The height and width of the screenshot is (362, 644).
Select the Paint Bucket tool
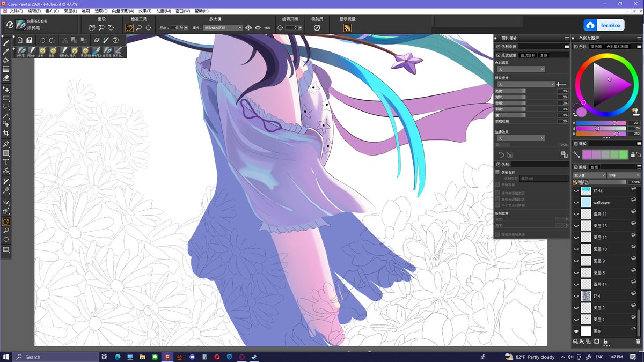6,60
